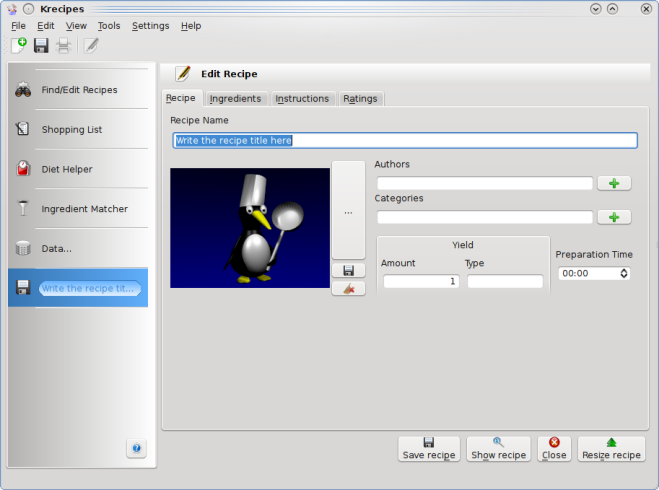Viewport: 659px width, 490px height.
Task: Click the Close recipe button
Action: pos(554,449)
